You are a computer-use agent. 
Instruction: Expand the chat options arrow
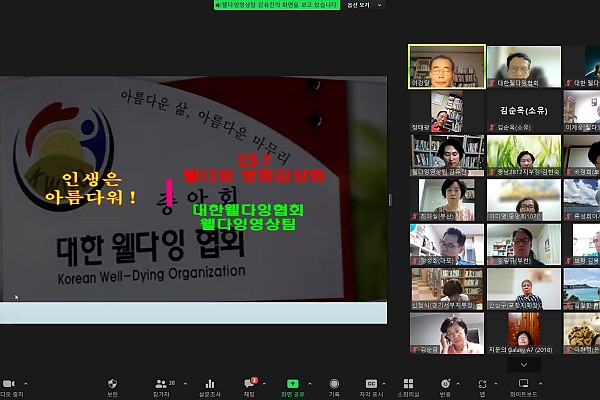tap(264, 384)
